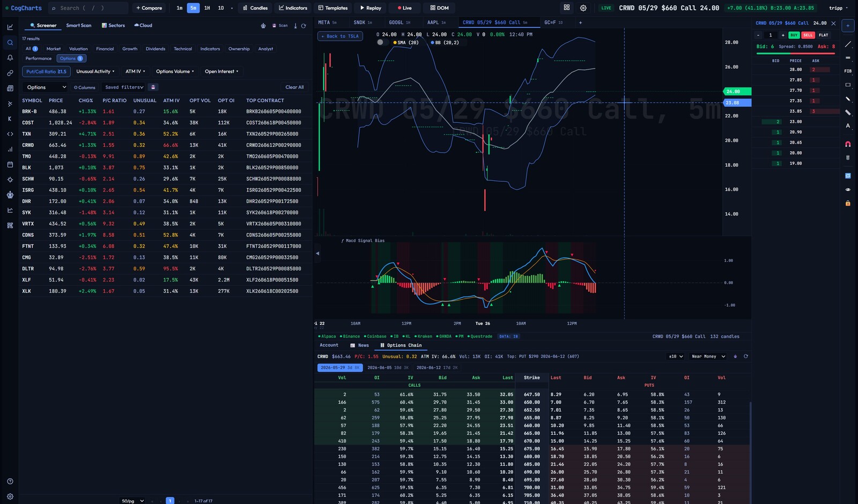Select the 2026-06-05 expiration tab
The width and height of the screenshot is (858, 504).
(388, 368)
